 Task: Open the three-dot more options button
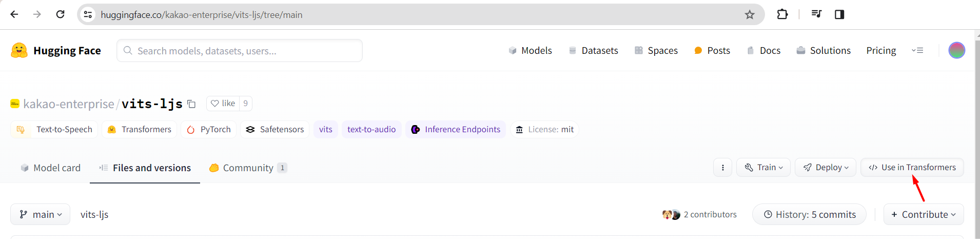click(x=722, y=168)
